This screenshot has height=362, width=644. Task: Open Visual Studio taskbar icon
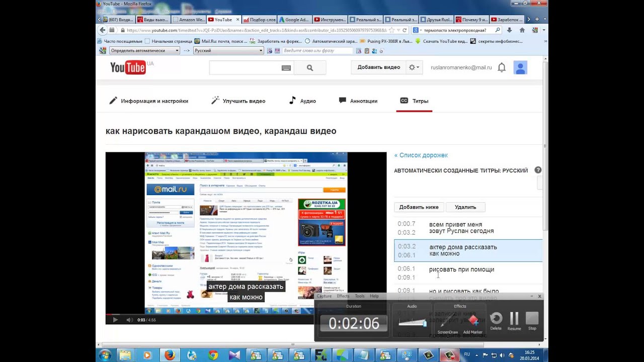point(235,355)
